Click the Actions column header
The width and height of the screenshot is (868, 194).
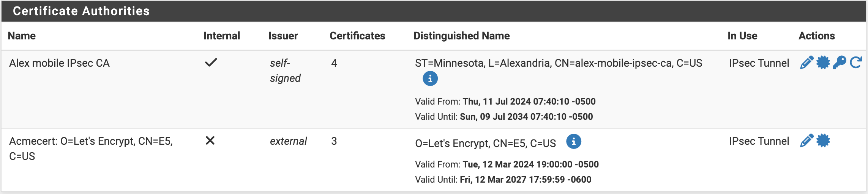click(x=816, y=36)
